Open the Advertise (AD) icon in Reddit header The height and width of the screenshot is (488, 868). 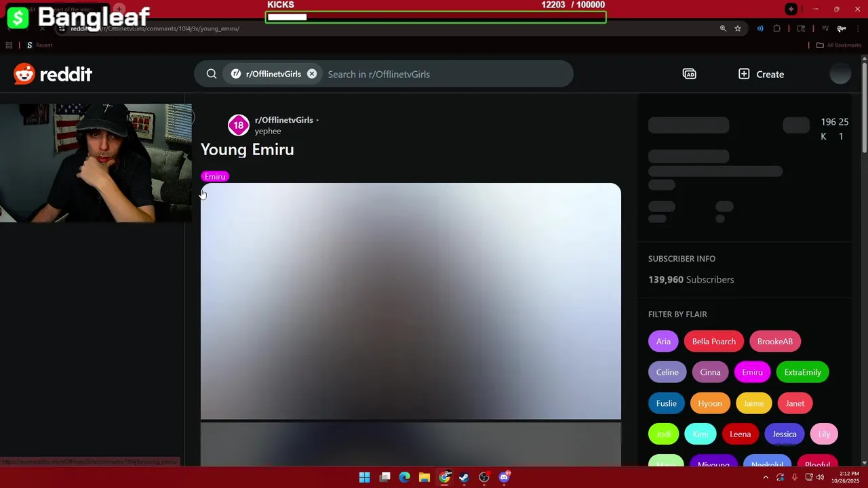[689, 74]
